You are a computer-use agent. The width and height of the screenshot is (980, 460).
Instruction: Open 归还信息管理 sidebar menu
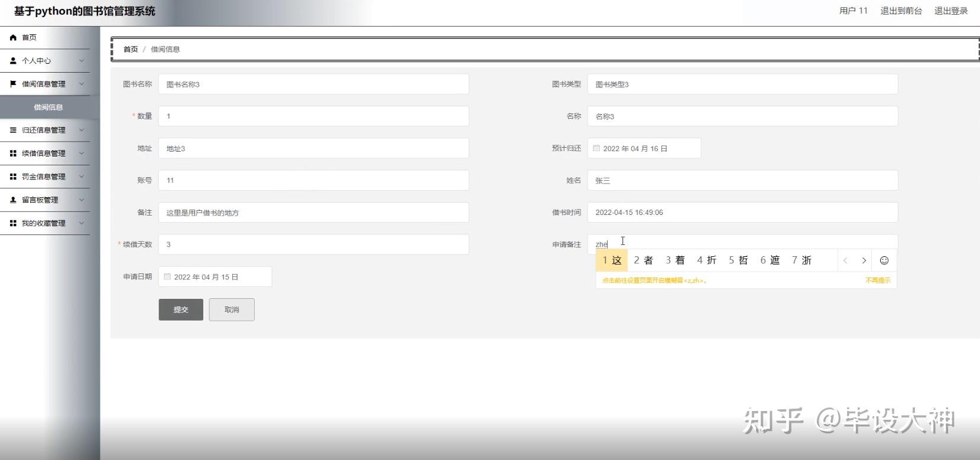[x=45, y=130]
